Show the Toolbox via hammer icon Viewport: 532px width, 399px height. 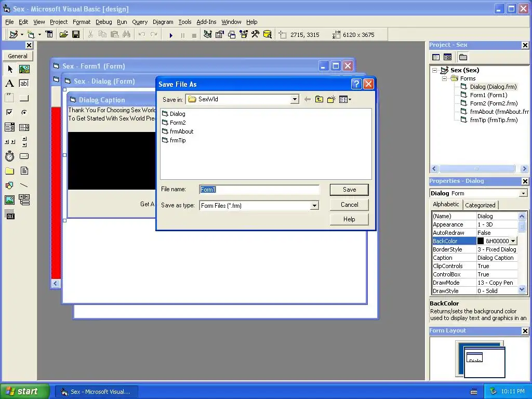click(255, 34)
